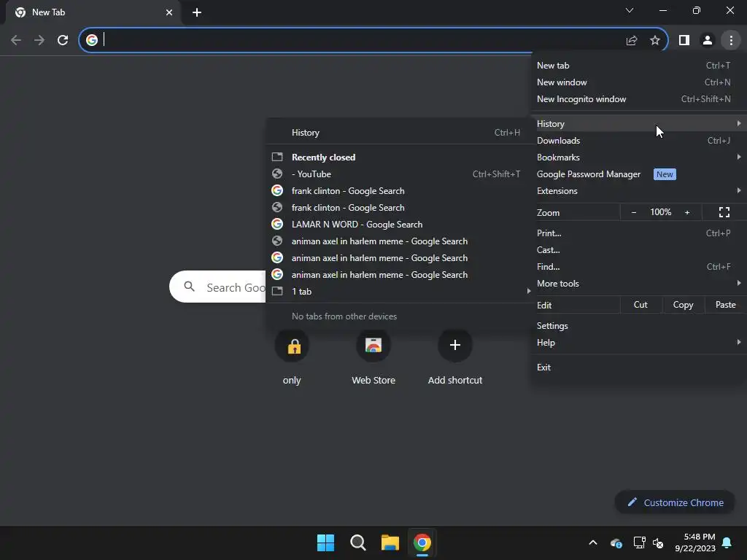This screenshot has height=560, width=747.
Task: Click the search magnifier in Google box
Action: (x=189, y=287)
